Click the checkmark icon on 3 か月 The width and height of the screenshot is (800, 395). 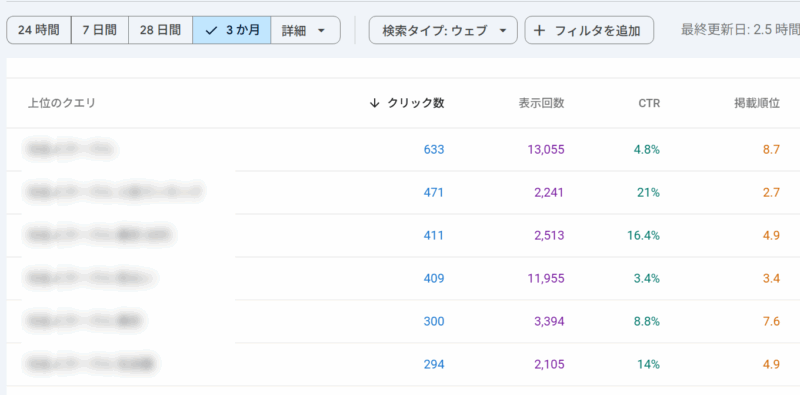(x=211, y=31)
